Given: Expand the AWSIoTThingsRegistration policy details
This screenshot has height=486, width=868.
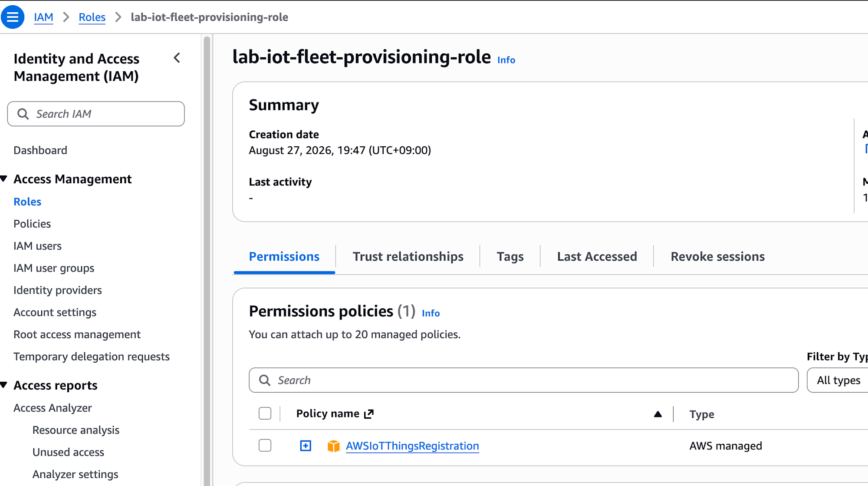Looking at the screenshot, I should (306, 446).
